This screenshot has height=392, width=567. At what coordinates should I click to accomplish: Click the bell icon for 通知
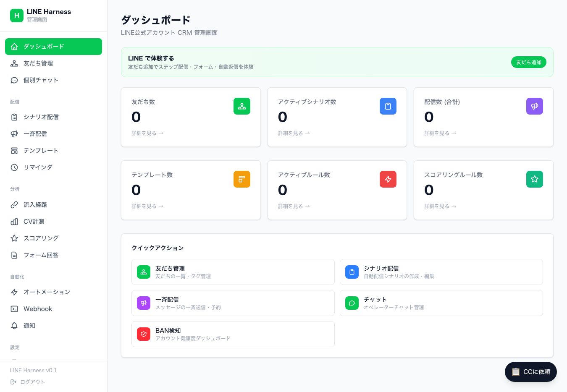tap(14, 325)
